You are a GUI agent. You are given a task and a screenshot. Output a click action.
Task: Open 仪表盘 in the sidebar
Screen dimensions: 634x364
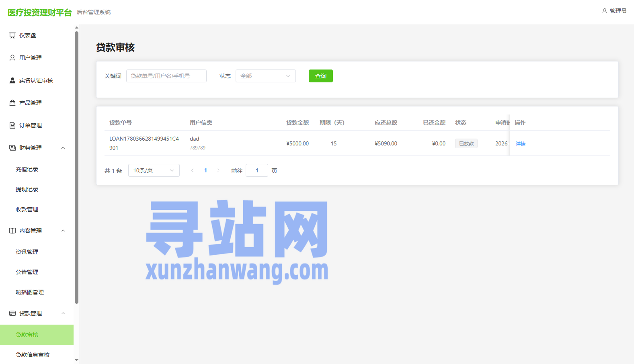(37, 35)
